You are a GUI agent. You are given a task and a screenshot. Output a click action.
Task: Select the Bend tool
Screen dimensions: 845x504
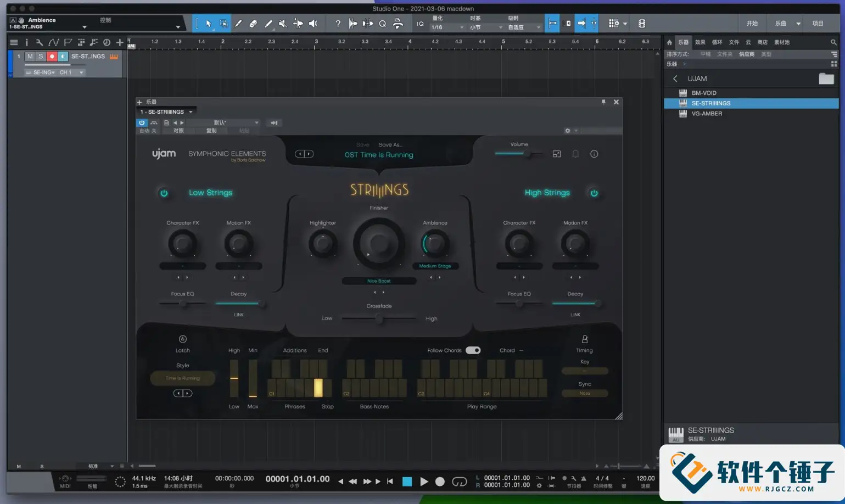298,24
